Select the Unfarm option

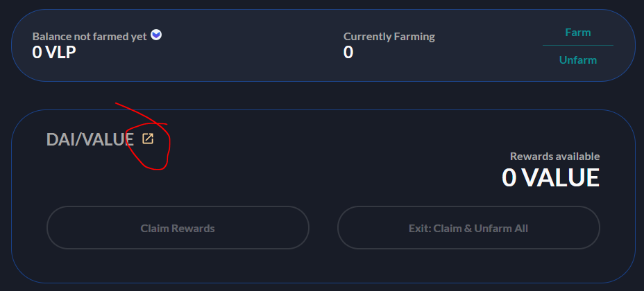578,60
